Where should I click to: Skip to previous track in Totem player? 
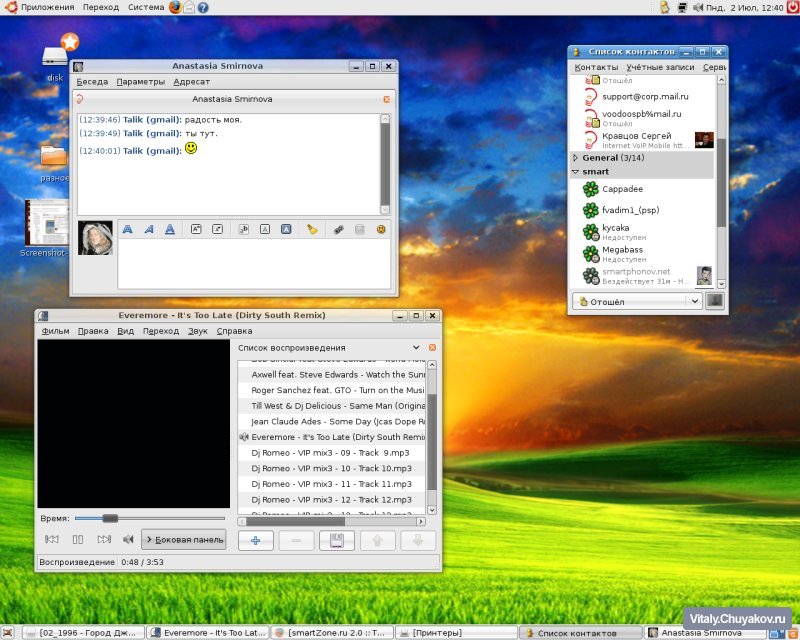click(52, 539)
